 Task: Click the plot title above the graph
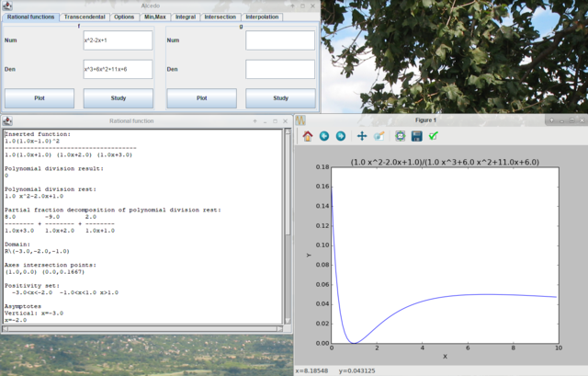click(x=445, y=162)
